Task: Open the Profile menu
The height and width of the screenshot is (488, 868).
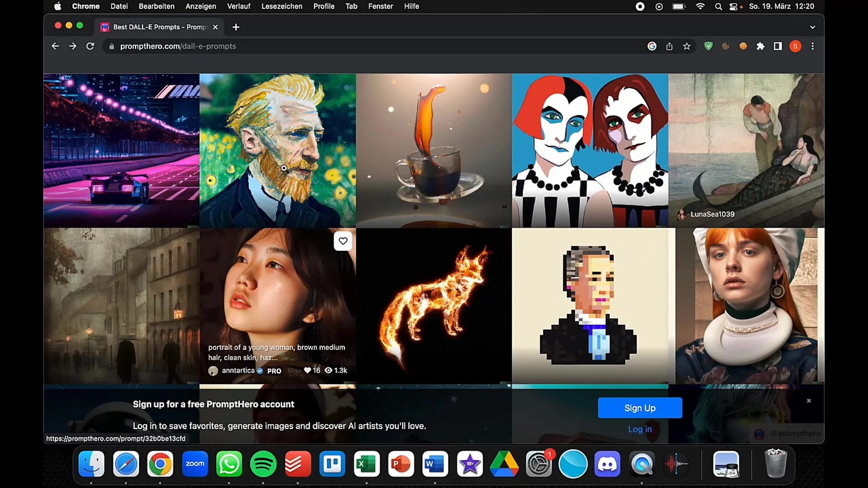Action: click(x=324, y=6)
